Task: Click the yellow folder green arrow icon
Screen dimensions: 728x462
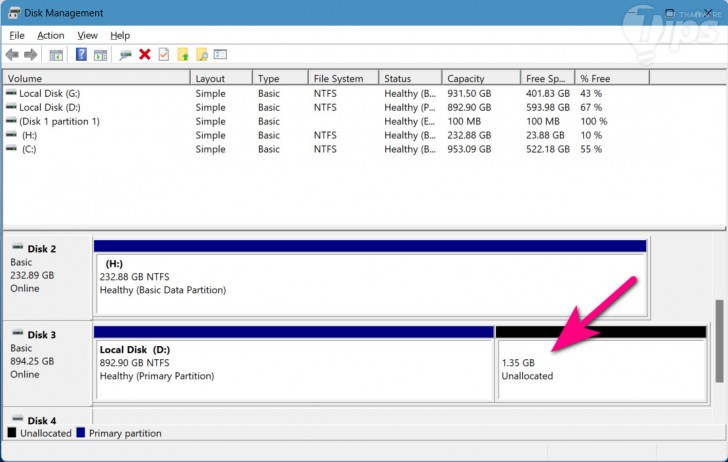Action: click(x=183, y=55)
